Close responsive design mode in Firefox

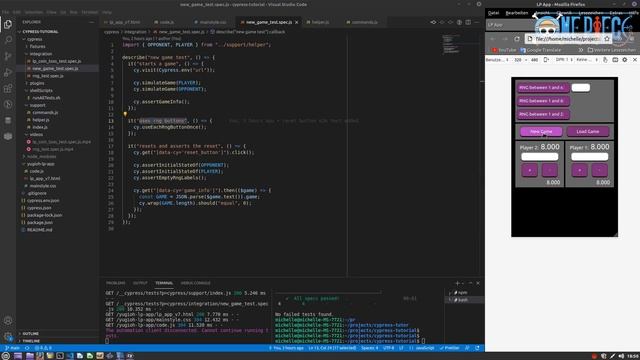(x=635, y=60)
